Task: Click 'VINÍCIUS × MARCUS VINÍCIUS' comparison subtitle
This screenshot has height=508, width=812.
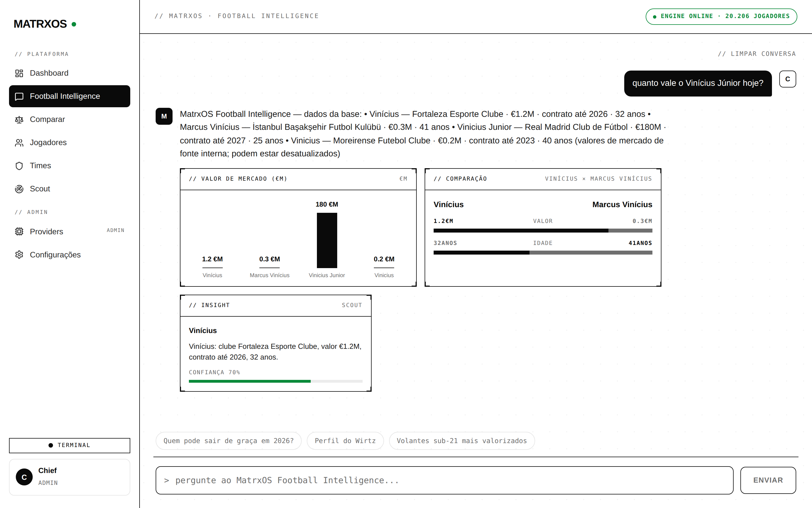Action: click(598, 179)
